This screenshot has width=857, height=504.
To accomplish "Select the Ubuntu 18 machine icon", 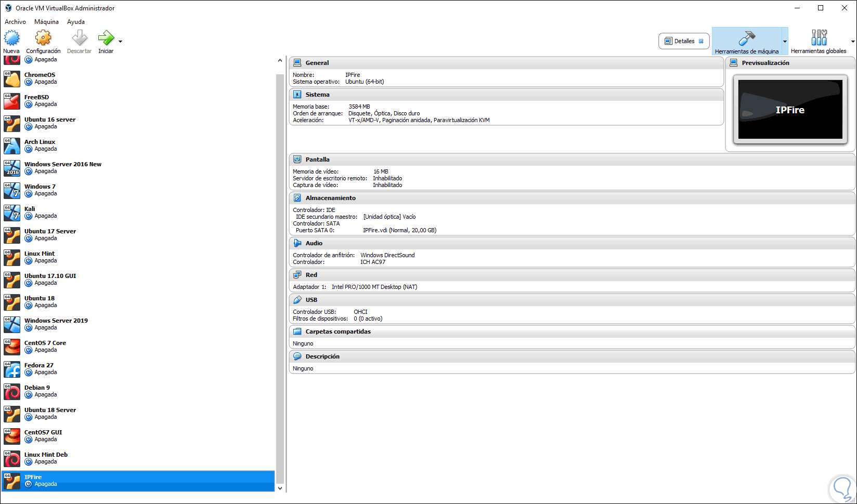I will [12, 302].
